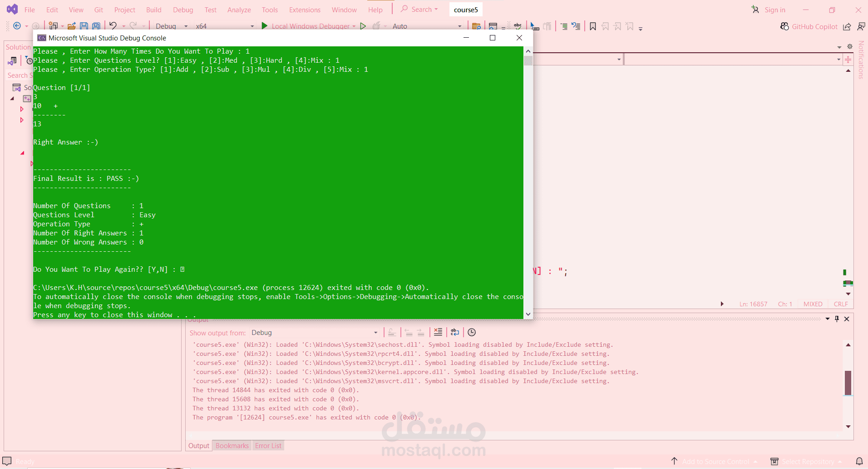The image size is (868, 469).
Task: Open the View menu
Action: [x=76, y=10]
